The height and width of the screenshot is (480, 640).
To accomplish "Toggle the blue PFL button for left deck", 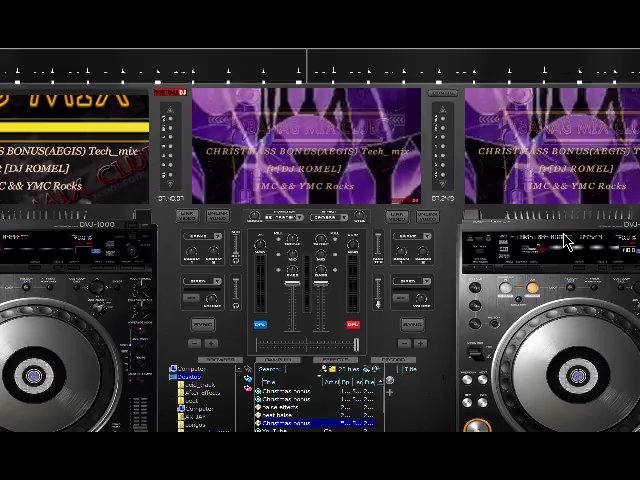I will [x=260, y=325].
